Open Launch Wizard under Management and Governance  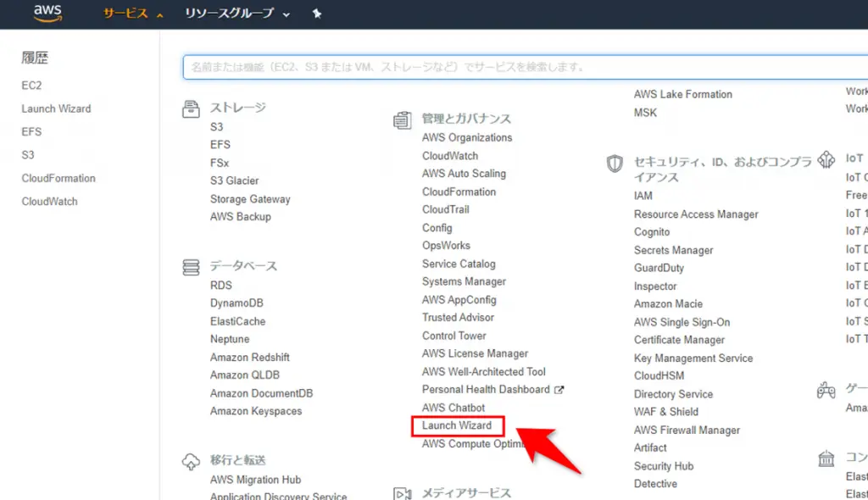click(457, 425)
